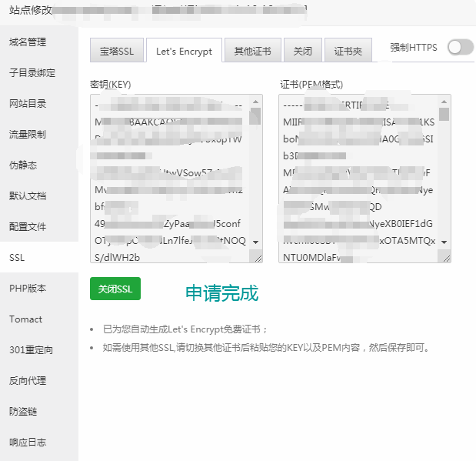Click the KEY box scrollbar thumb

255,116
